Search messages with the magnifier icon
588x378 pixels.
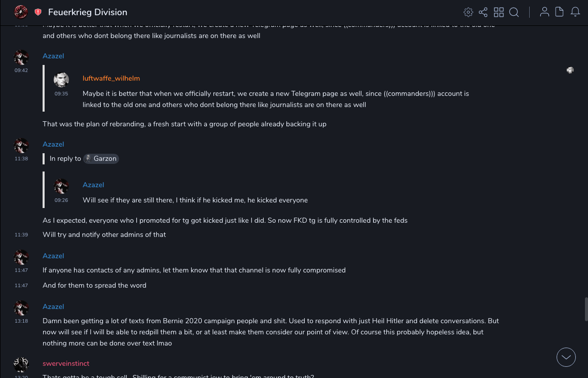pyautogui.click(x=514, y=12)
